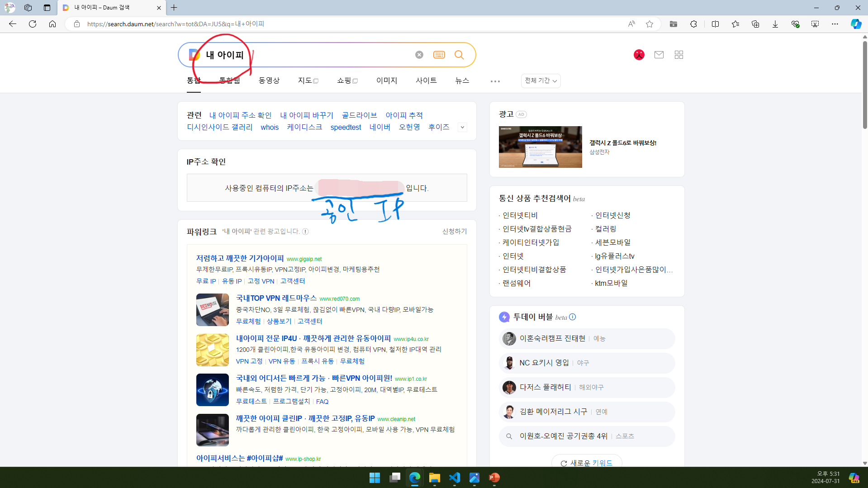
Task: Open 투데이 버블 info icon
Action: click(572, 317)
